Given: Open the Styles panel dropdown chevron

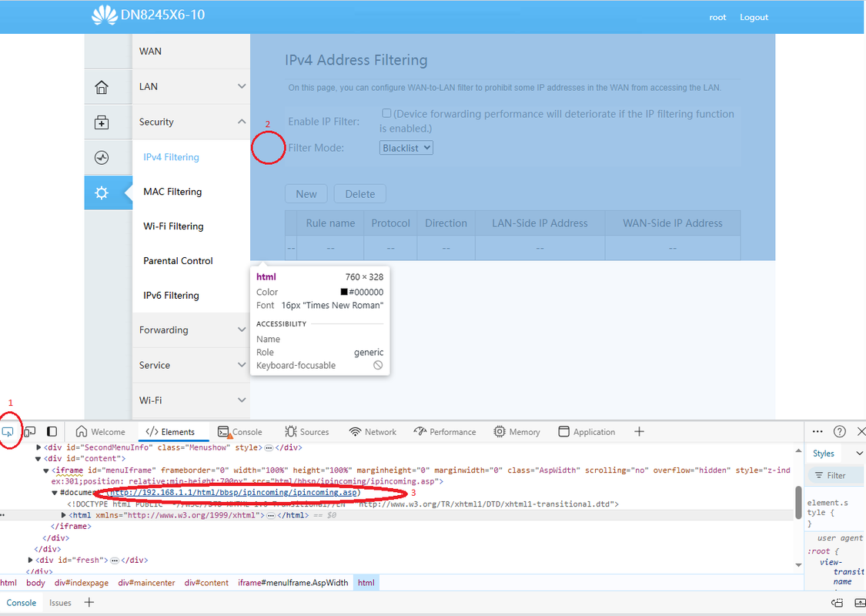Looking at the screenshot, I should 859,454.
